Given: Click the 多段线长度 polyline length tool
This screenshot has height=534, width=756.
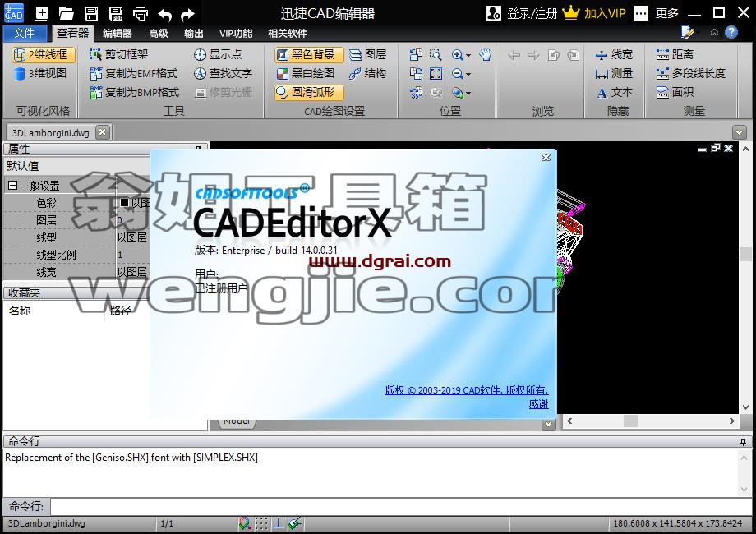Looking at the screenshot, I should tap(690, 73).
